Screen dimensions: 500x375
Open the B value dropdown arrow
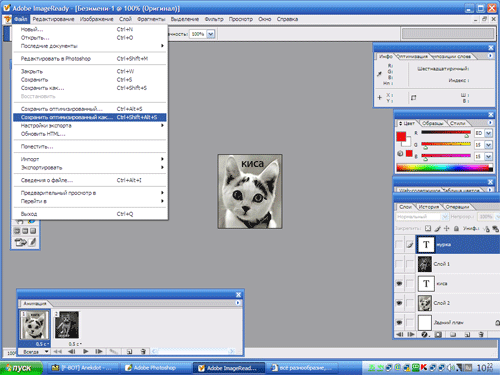[488, 156]
